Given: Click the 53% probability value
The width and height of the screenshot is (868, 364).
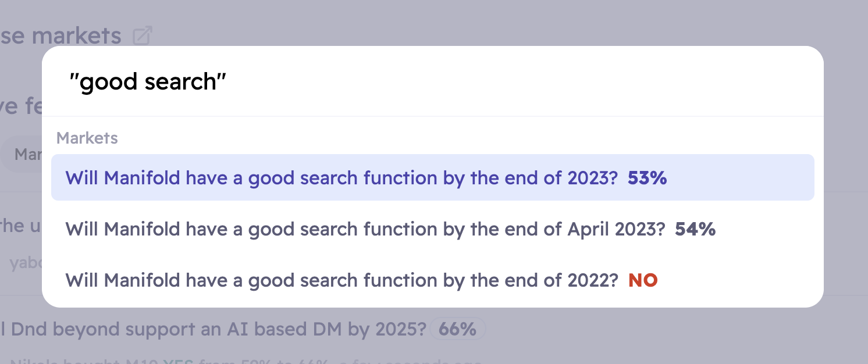Looking at the screenshot, I should (x=647, y=178).
